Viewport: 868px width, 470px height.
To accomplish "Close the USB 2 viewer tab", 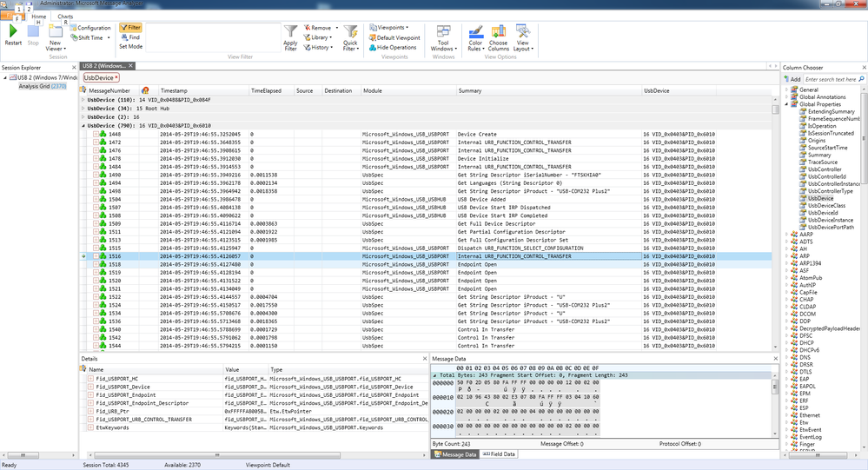I will pos(130,66).
